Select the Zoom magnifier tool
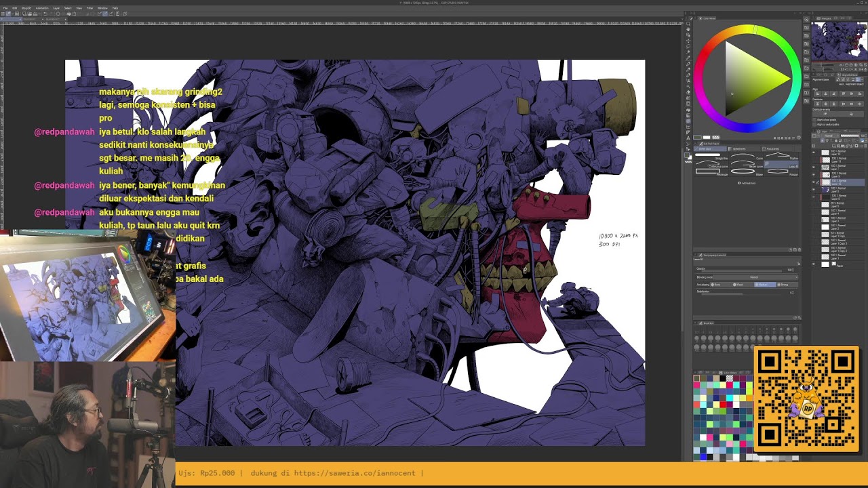 (x=688, y=25)
